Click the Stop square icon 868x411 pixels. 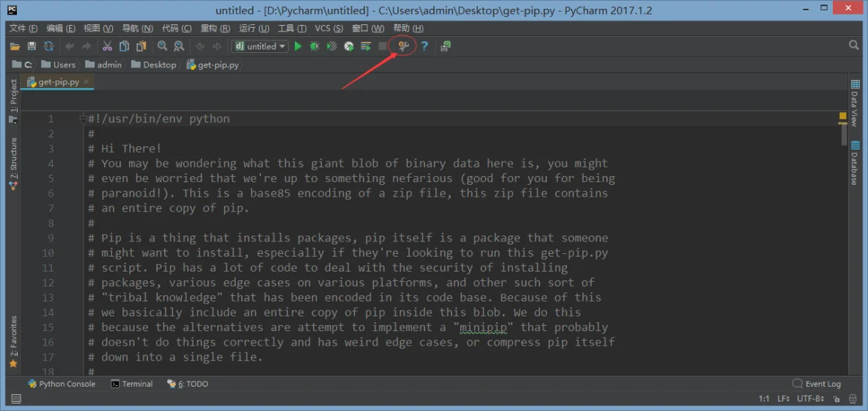click(x=383, y=46)
